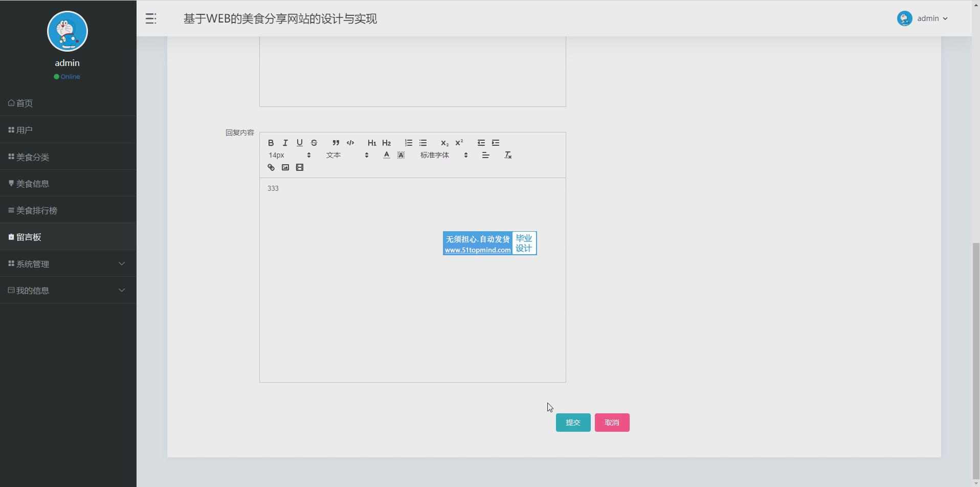980x487 pixels.
Task: Expand the 我的信息 sidebar submenu
Action: (68, 291)
